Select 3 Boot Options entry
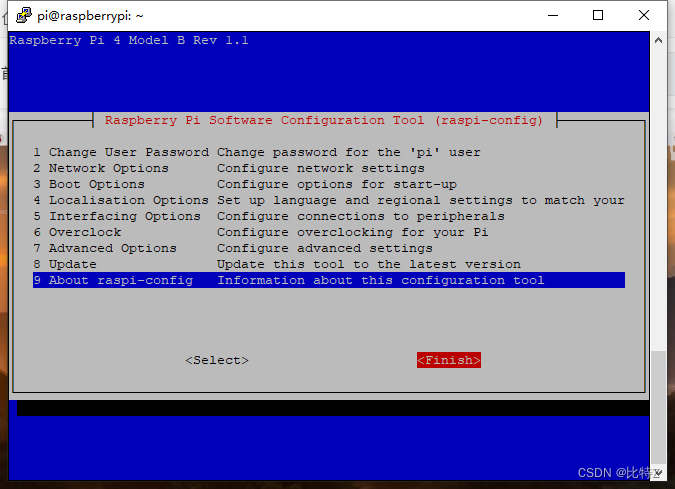 point(329,184)
